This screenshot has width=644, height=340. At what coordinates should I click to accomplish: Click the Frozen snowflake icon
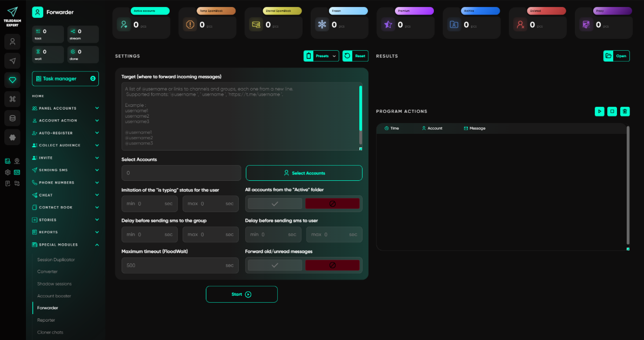322,25
